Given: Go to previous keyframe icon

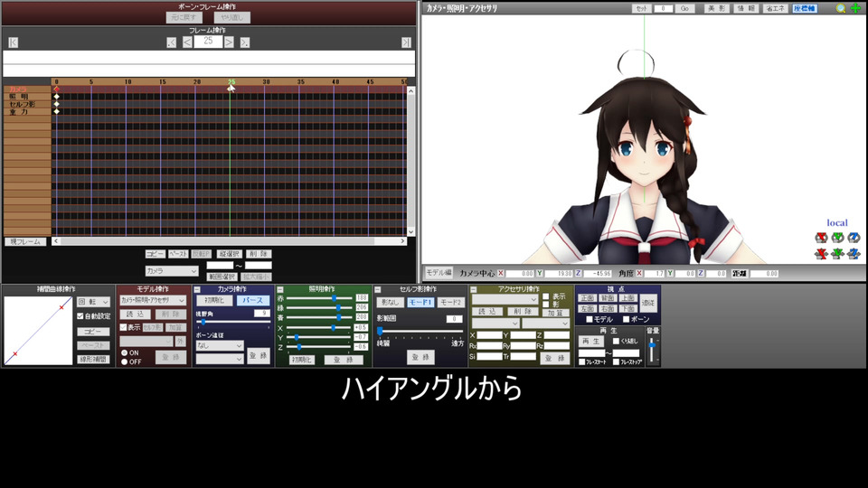Looking at the screenshot, I should (x=172, y=42).
